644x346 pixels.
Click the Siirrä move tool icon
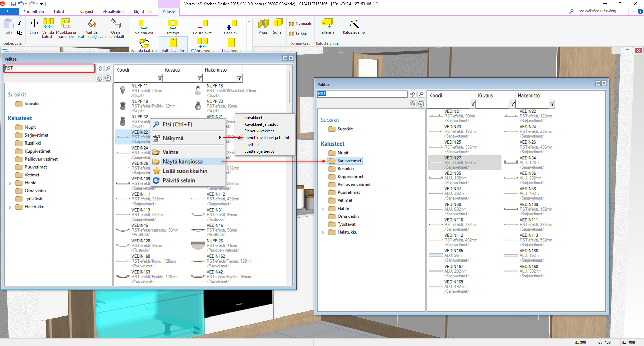coord(34,24)
